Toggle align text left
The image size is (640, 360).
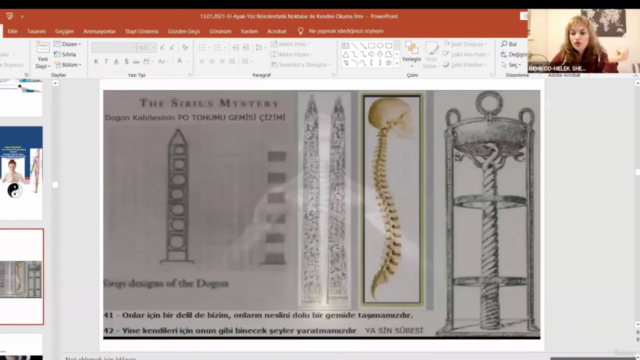point(202,62)
